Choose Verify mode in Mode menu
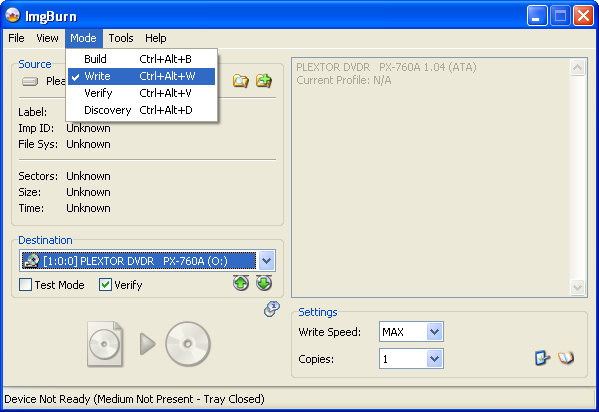Image resolution: width=599 pixels, height=412 pixels. click(141, 93)
